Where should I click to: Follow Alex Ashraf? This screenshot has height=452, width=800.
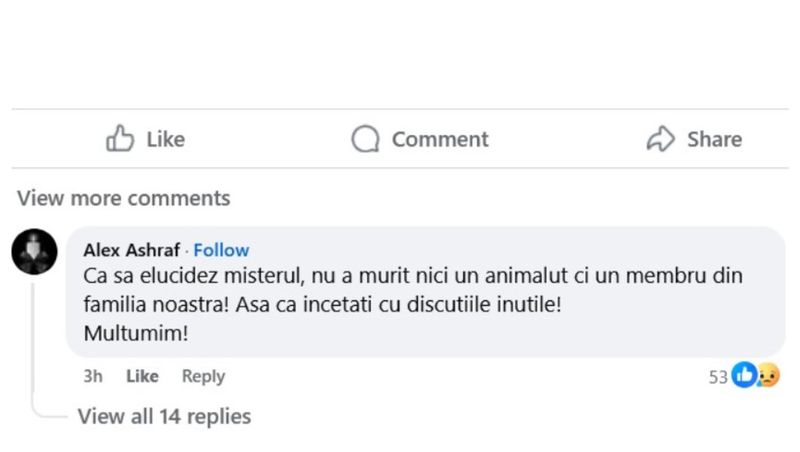coord(221,250)
